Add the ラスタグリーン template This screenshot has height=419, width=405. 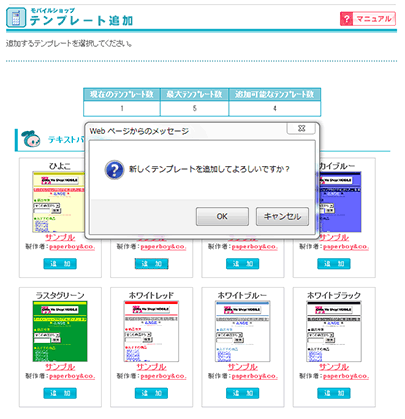[x=60, y=393]
